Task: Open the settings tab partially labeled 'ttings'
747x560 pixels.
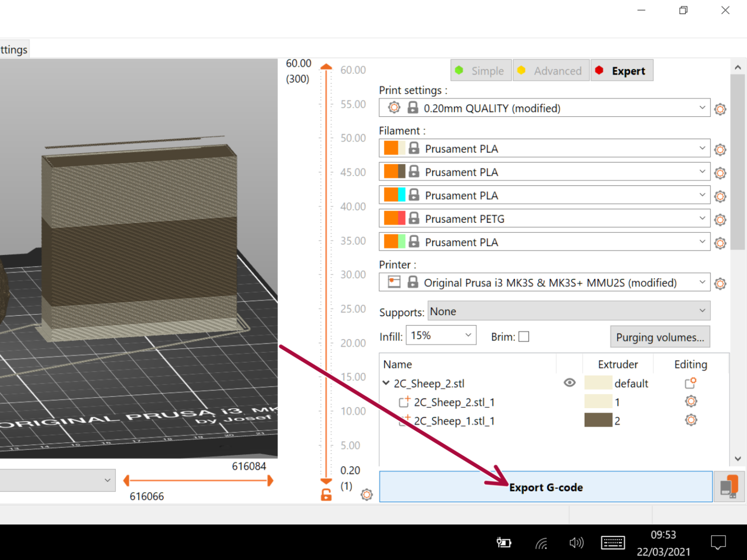Action: coord(14,49)
